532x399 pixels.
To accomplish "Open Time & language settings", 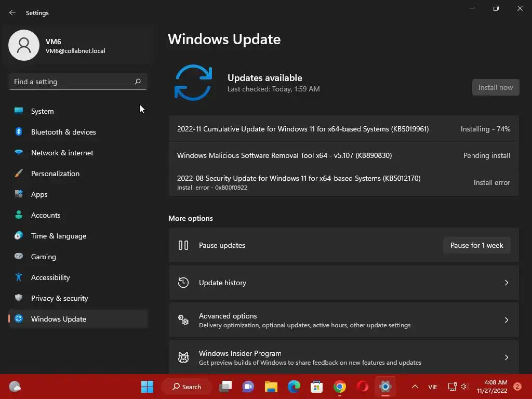I will (x=78, y=236).
